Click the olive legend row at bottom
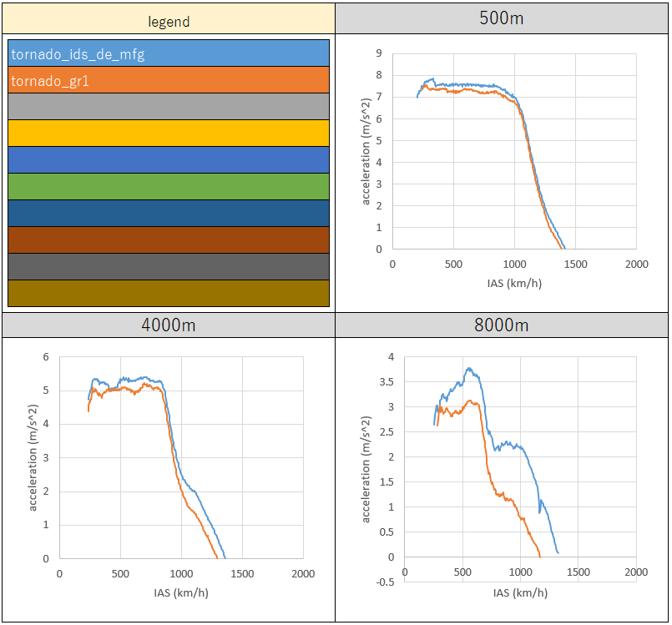The image size is (672, 625). (x=168, y=293)
